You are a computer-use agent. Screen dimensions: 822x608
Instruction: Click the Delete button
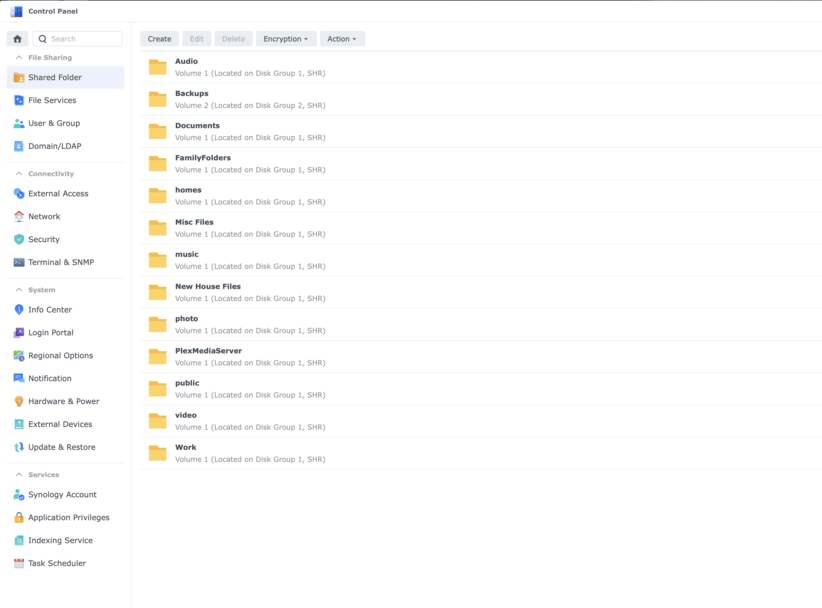233,39
